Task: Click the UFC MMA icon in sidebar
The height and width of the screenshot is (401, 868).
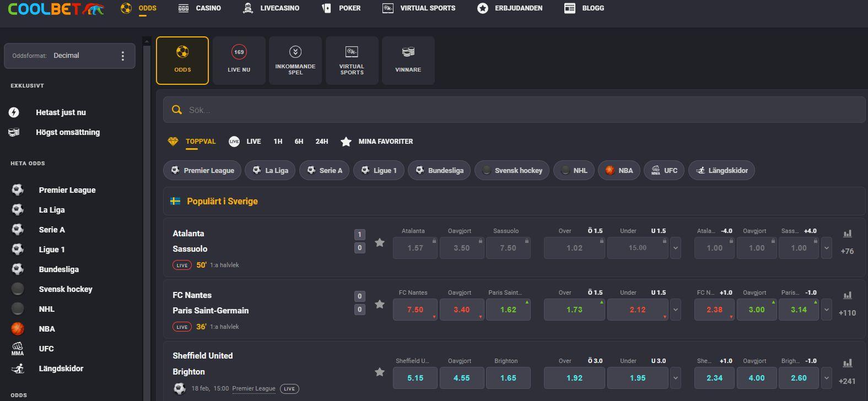Action: 18,349
